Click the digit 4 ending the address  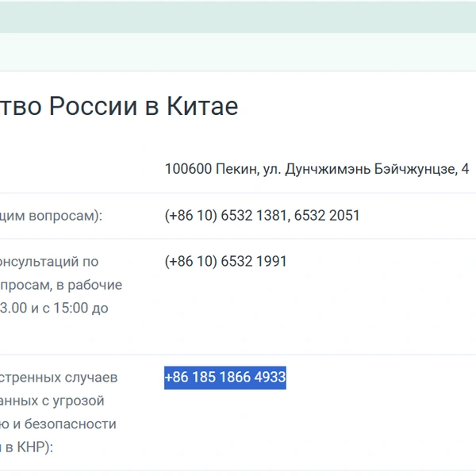(465, 169)
